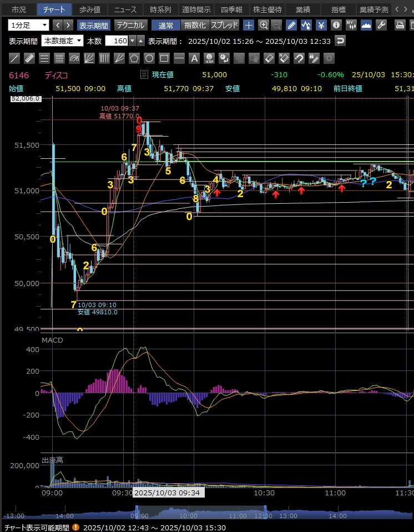Click the 本数 number input field
The image size is (414, 532).
pos(116,41)
